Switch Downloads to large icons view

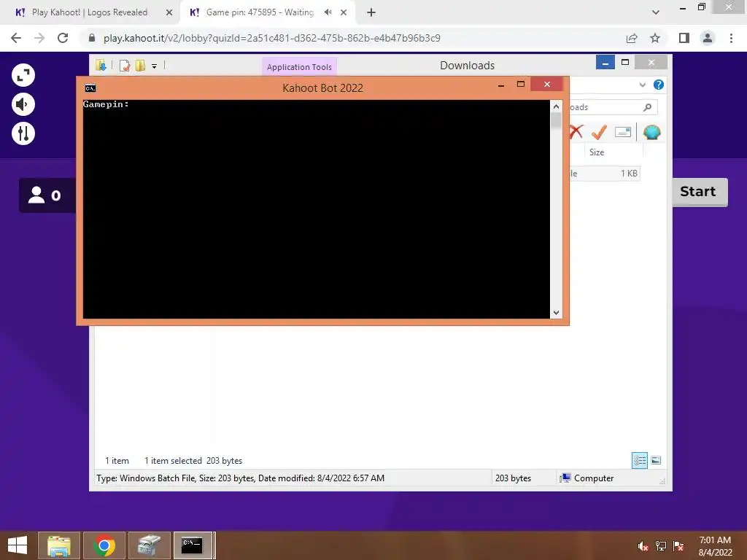(656, 460)
